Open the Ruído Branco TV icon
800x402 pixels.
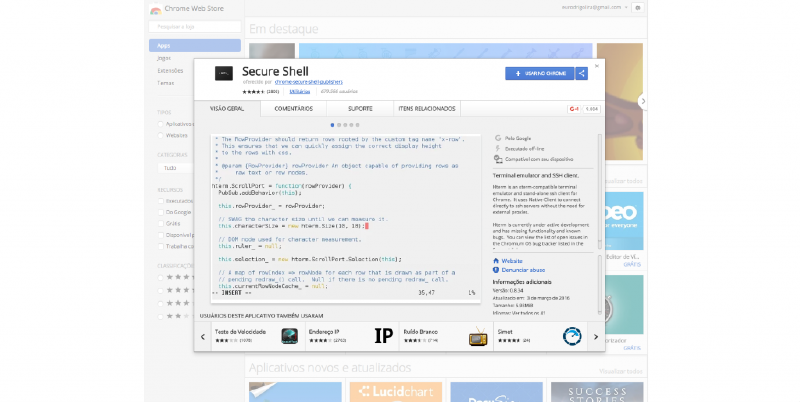coord(478,336)
